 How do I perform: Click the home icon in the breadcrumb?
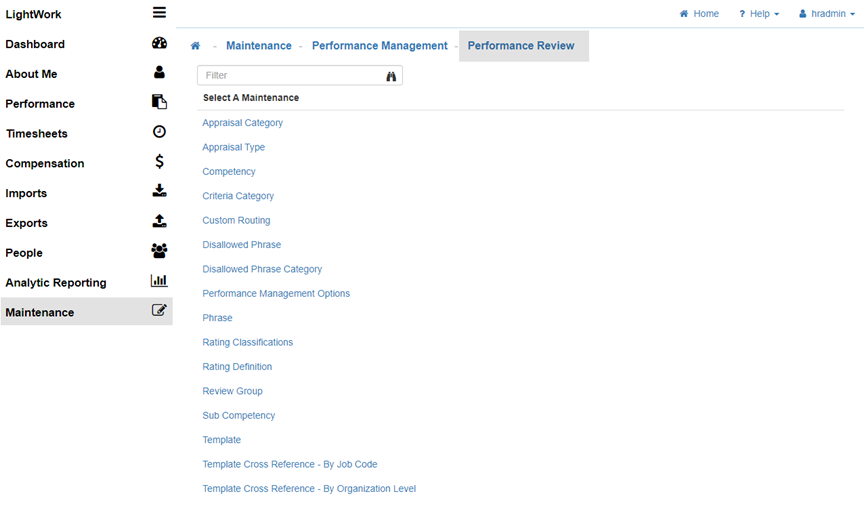tap(195, 46)
